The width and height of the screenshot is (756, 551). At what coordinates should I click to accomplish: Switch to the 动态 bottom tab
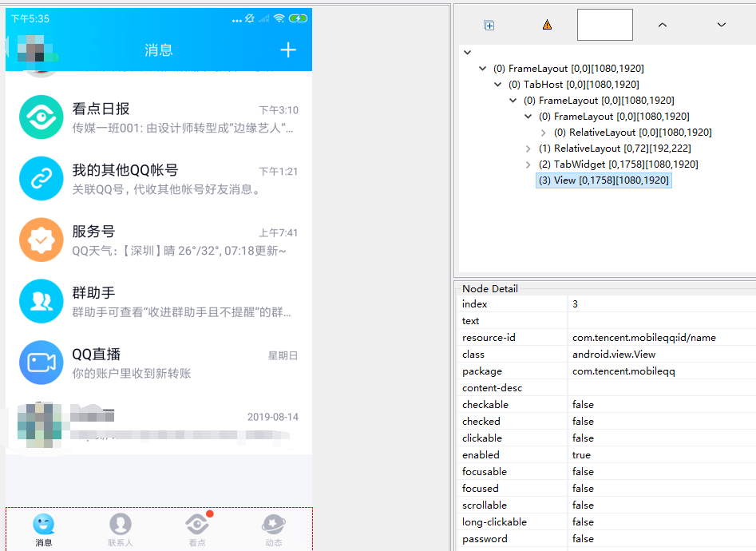pyautogui.click(x=273, y=529)
